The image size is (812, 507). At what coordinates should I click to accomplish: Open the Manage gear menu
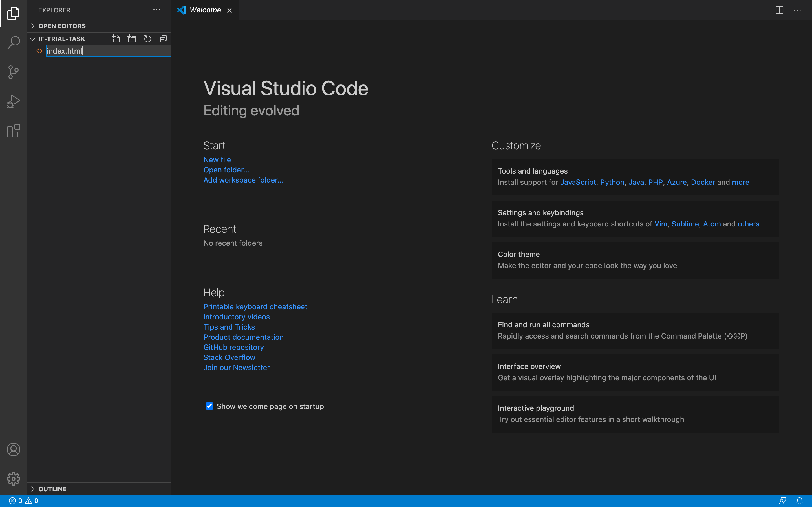tap(14, 479)
